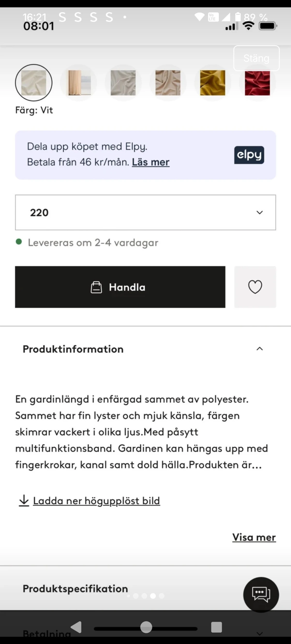The height and width of the screenshot is (644, 291).
Task: Open the live chat bubble icon
Action: (261, 594)
